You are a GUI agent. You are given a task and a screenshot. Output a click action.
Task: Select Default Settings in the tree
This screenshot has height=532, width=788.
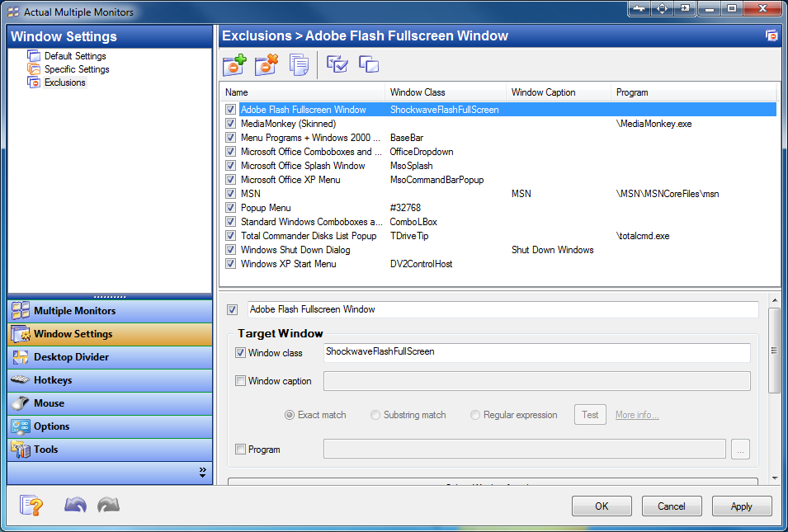[75, 56]
